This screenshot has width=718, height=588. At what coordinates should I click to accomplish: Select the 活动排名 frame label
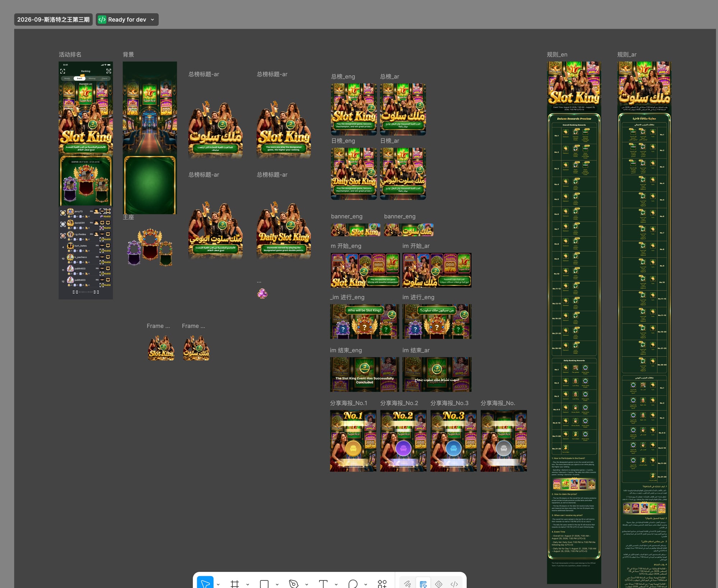(70, 55)
